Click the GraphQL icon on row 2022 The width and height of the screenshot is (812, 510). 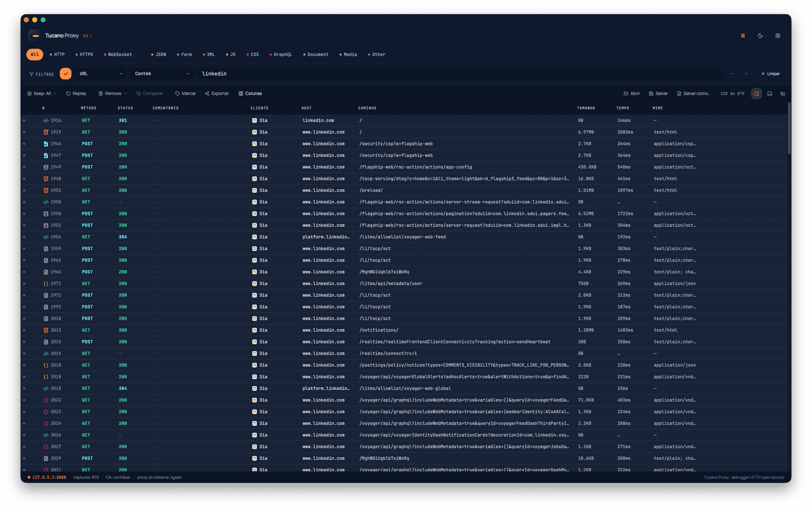point(46,400)
